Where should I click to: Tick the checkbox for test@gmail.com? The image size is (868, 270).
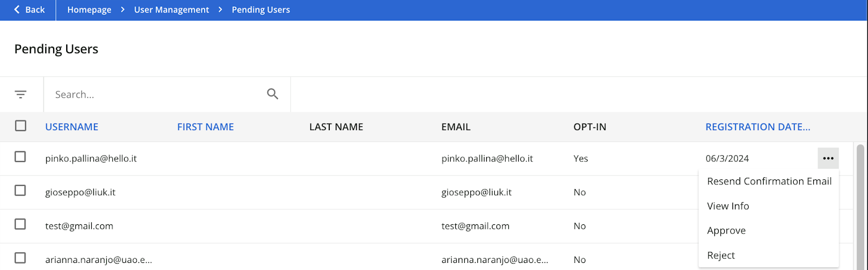21,224
